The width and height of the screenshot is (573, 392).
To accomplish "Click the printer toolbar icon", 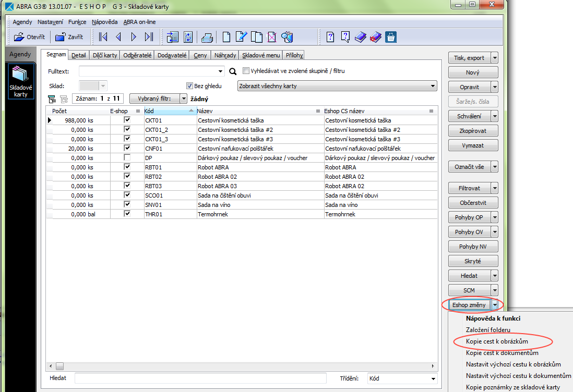I will 207,37.
